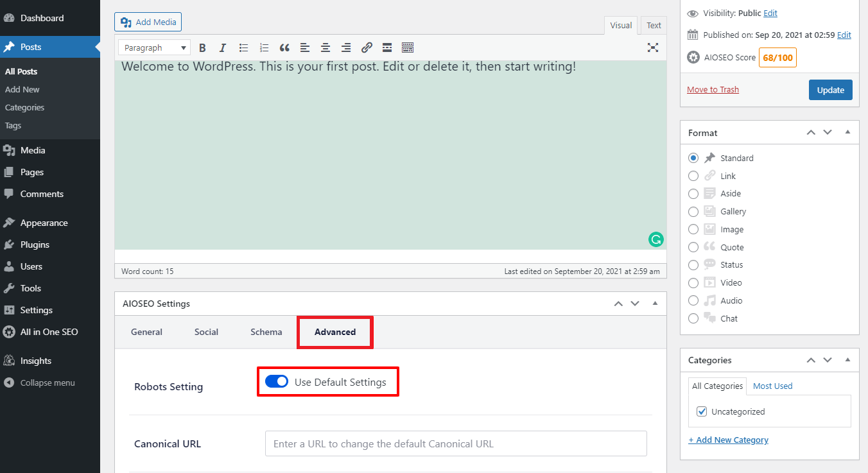
Task: Align text right
Action: [346, 47]
